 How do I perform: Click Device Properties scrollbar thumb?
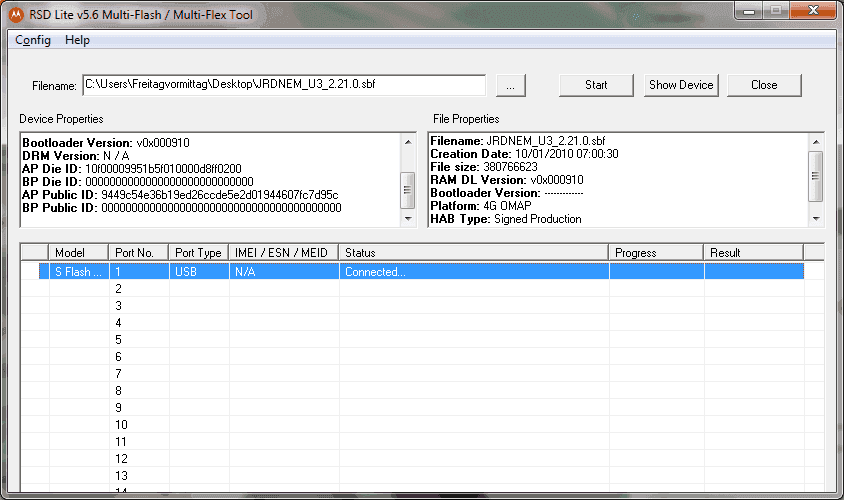(407, 190)
